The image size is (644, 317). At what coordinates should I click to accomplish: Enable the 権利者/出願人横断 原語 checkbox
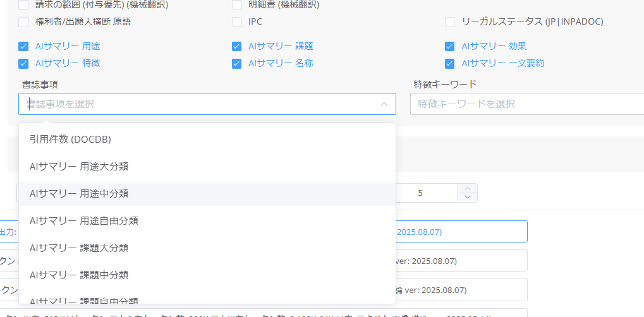click(23, 22)
